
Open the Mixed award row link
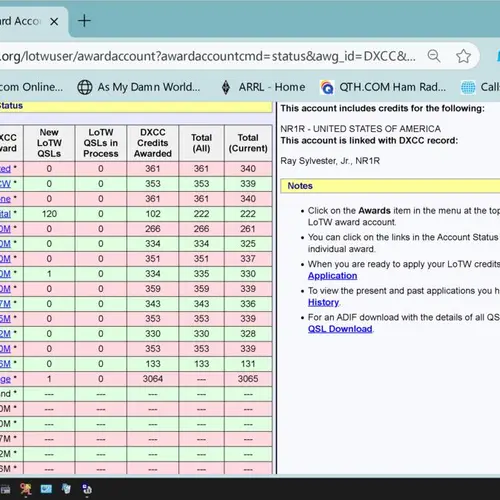[x=5, y=169]
